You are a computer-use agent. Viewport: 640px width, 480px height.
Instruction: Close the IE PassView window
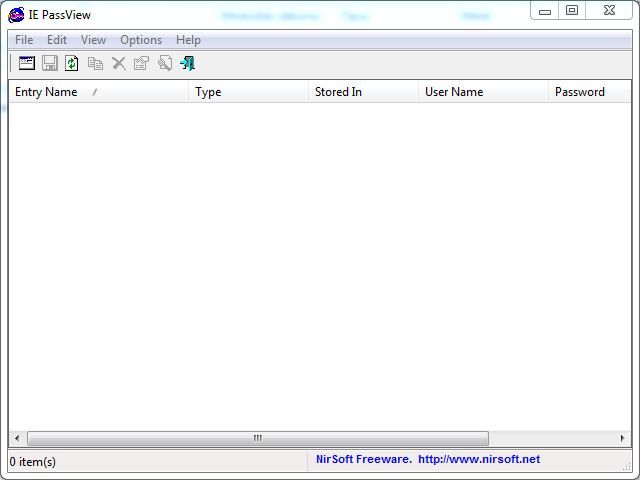609,11
